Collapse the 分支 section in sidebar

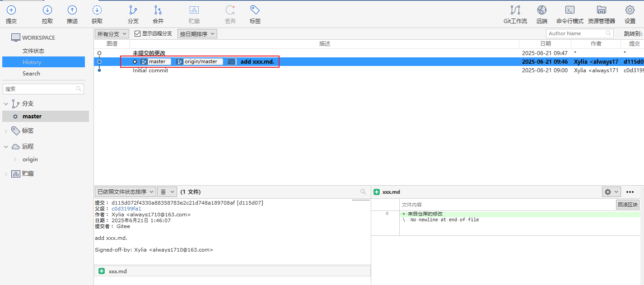pos(6,104)
